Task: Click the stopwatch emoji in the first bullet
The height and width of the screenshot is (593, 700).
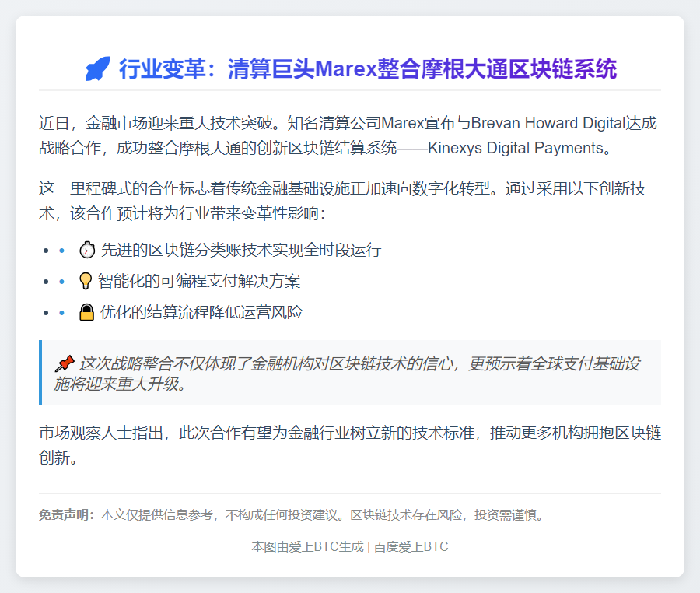Action: [x=87, y=250]
